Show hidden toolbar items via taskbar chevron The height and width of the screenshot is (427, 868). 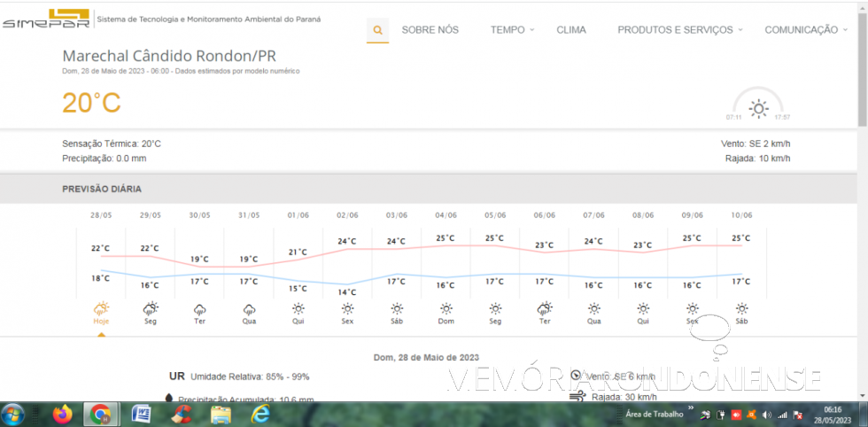[x=691, y=409]
